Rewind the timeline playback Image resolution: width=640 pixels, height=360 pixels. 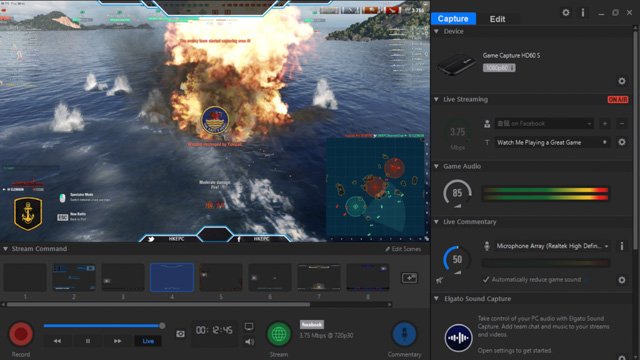click(58, 341)
